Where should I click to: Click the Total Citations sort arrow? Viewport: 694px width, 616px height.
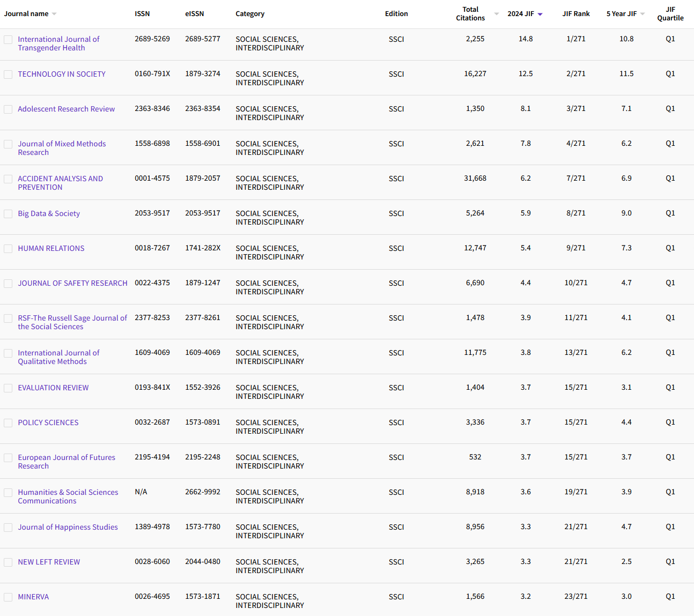(496, 14)
